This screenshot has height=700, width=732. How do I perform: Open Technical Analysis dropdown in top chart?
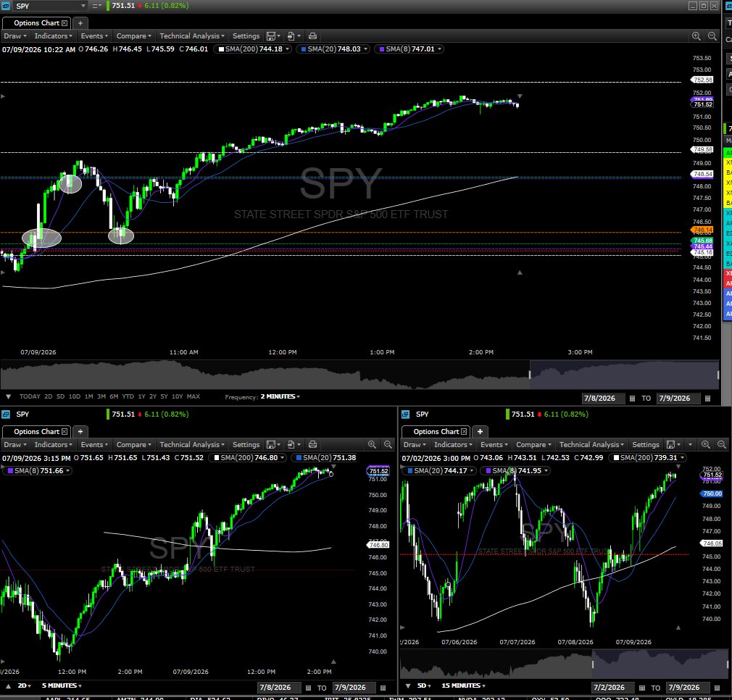[192, 36]
